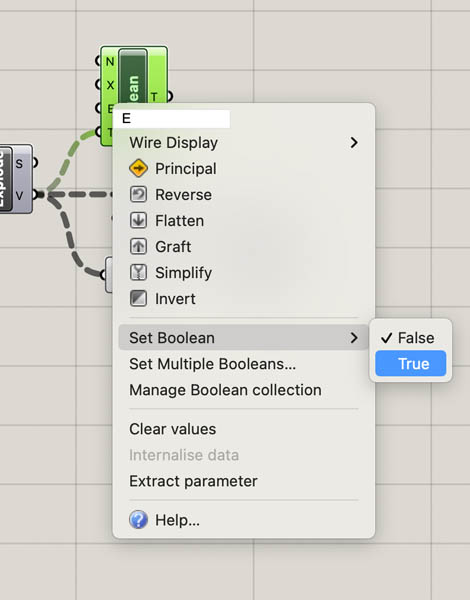Click the Reverse arrow icon
This screenshot has height=600, width=470.
pos(138,194)
